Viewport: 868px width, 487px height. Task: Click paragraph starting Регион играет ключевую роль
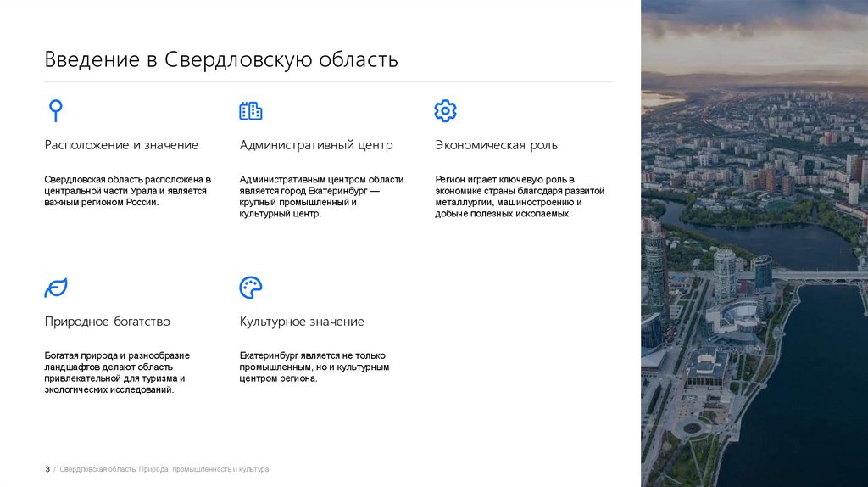(x=520, y=196)
